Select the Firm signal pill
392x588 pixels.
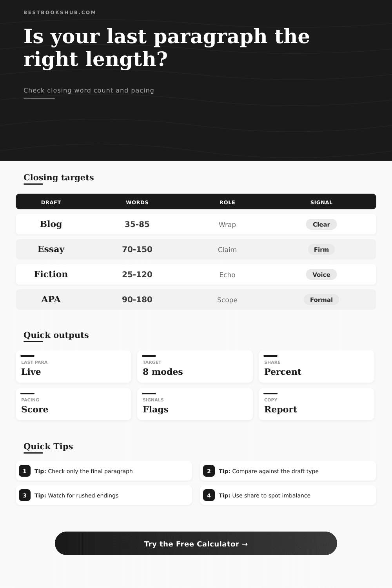point(321,249)
